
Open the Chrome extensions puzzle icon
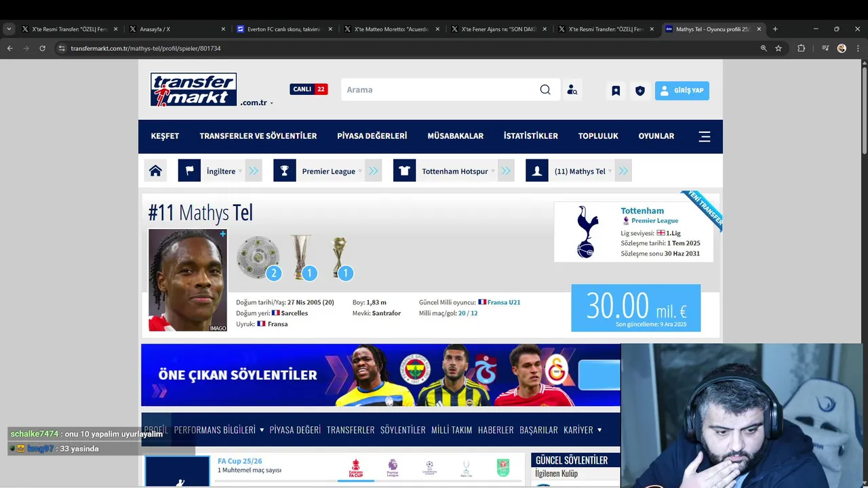(801, 48)
